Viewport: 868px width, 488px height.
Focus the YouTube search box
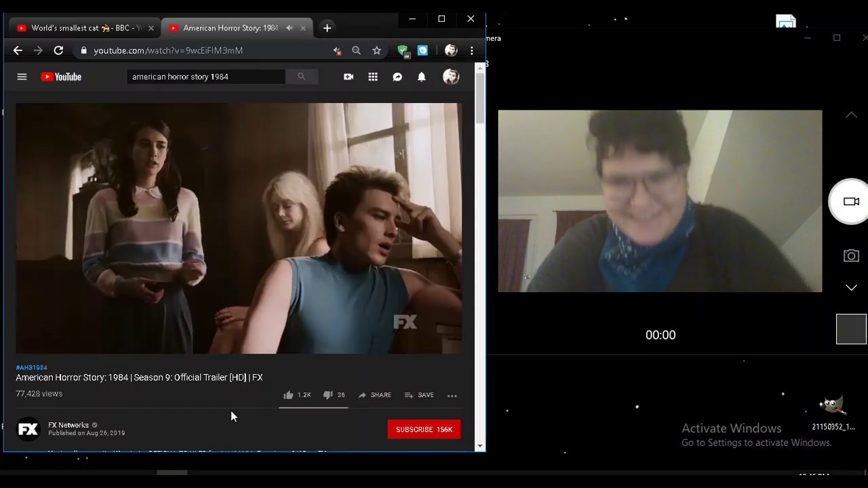point(206,77)
